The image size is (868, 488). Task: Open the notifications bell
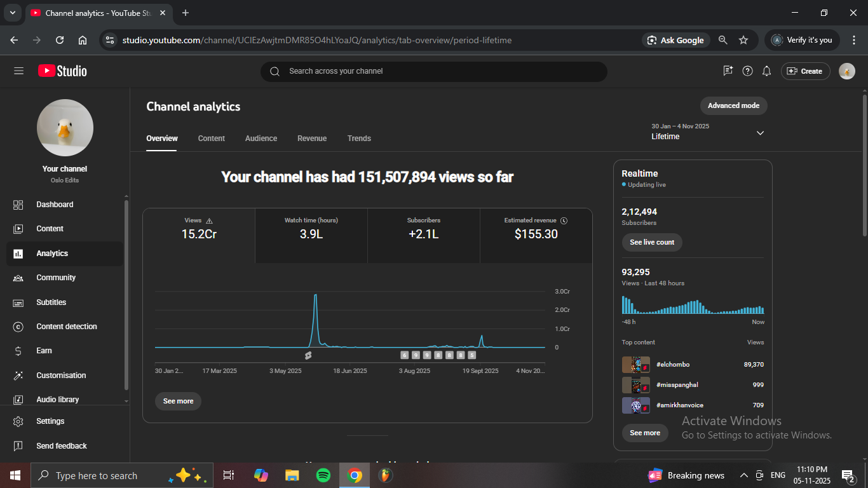(767, 71)
